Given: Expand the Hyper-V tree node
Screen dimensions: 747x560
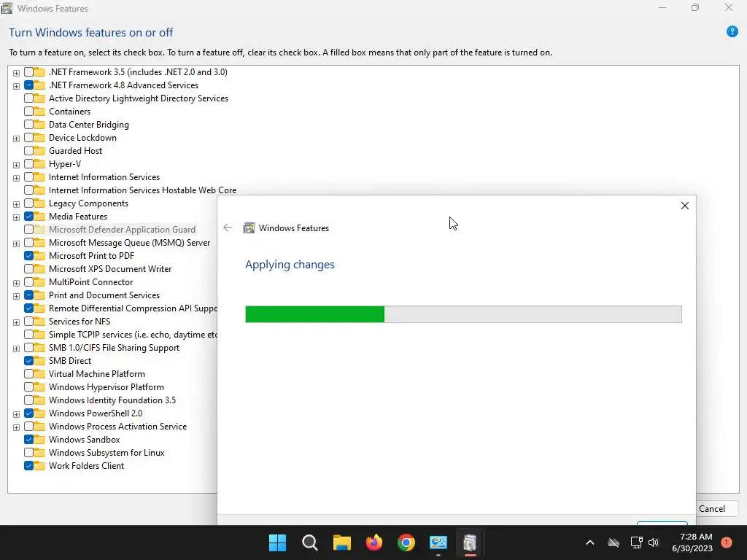Looking at the screenshot, I should [16, 165].
